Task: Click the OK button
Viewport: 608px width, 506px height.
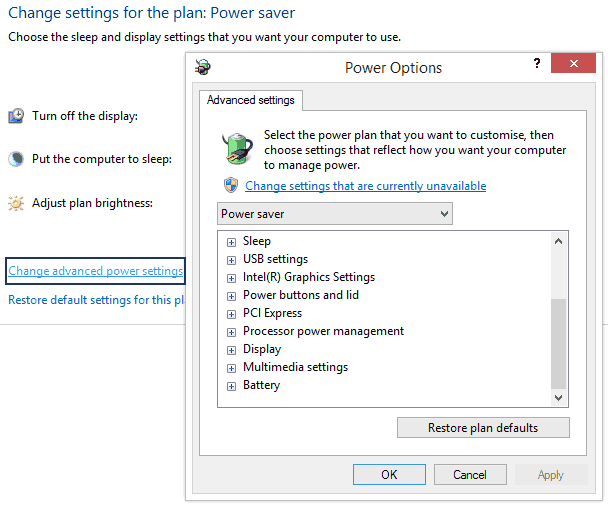Action: pyautogui.click(x=389, y=475)
